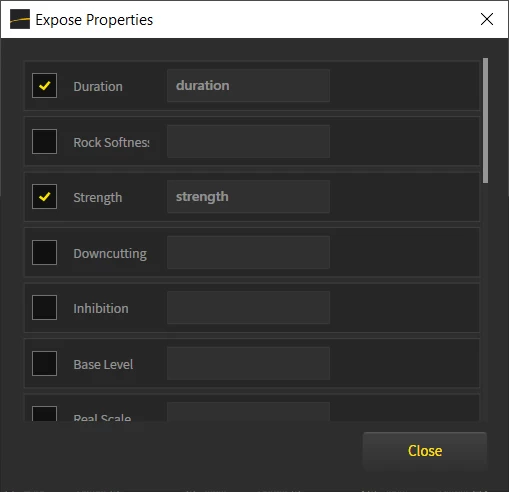
Task: Select the Inhibition name field
Action: point(248,308)
